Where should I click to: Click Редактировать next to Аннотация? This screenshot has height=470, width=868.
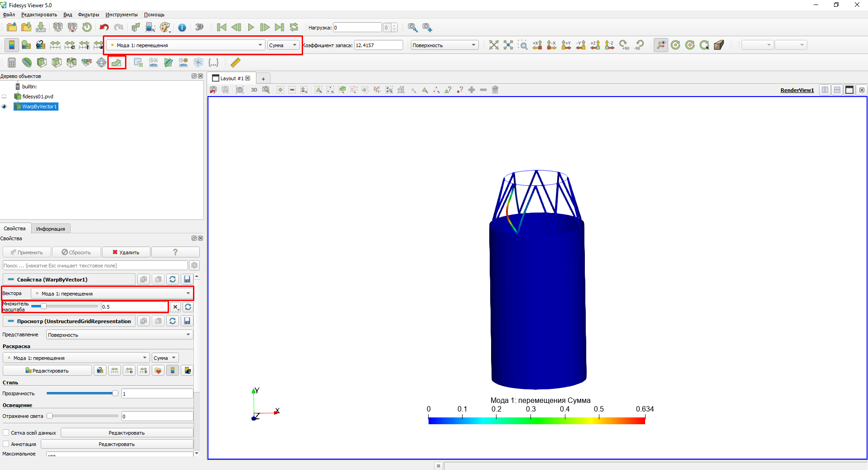click(117, 444)
